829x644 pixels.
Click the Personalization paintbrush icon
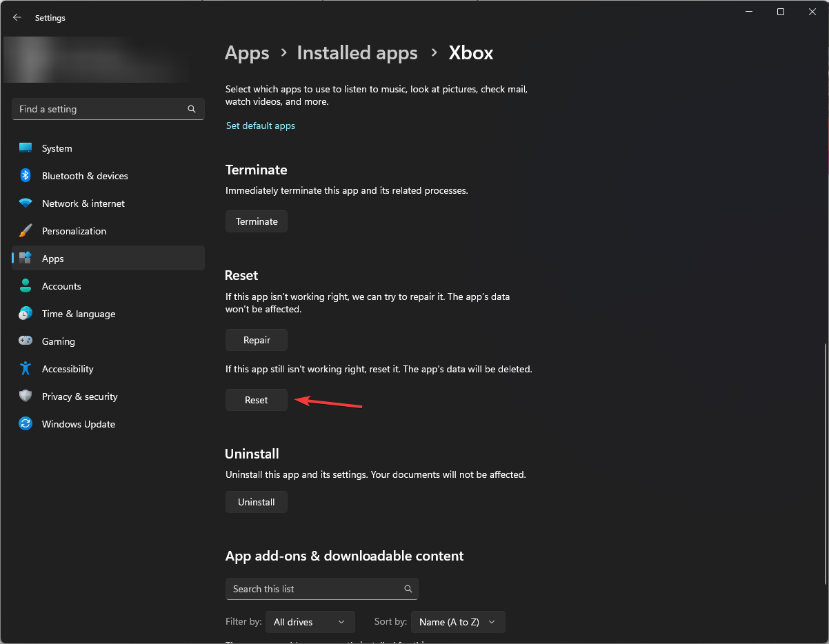coord(26,231)
